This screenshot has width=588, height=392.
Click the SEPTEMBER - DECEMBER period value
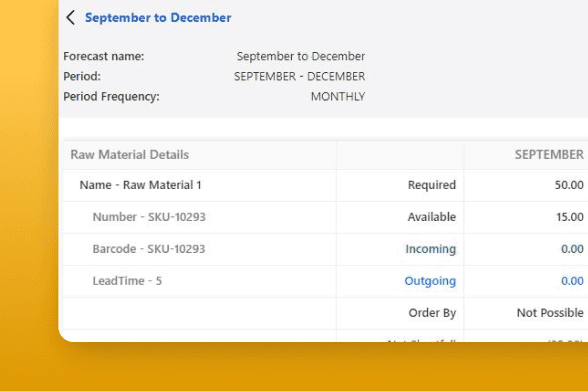(x=299, y=77)
